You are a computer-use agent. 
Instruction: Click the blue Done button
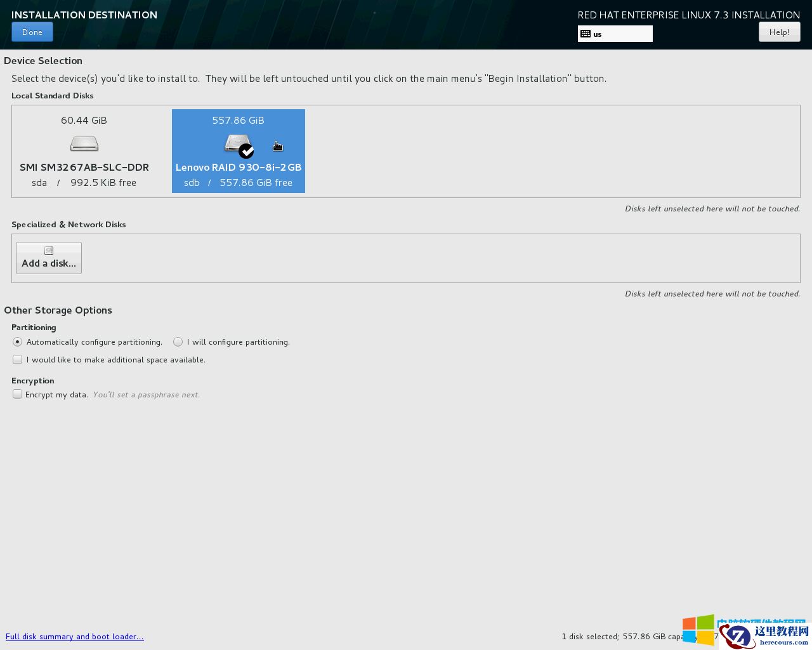[x=32, y=32]
